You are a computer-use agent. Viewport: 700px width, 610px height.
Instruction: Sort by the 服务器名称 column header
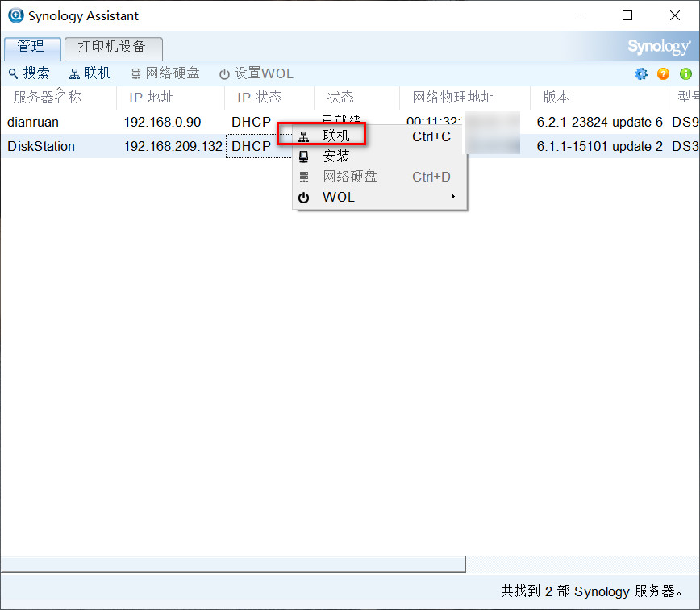[x=59, y=98]
